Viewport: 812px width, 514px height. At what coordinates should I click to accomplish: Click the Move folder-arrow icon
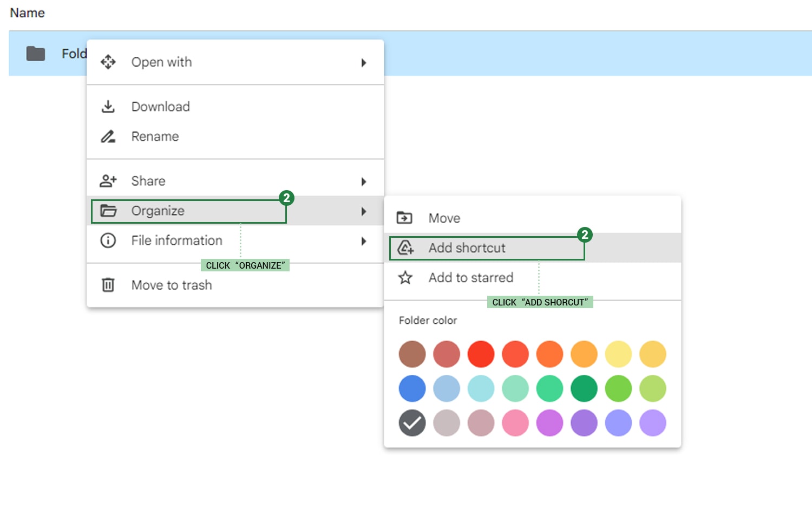pyautogui.click(x=405, y=217)
